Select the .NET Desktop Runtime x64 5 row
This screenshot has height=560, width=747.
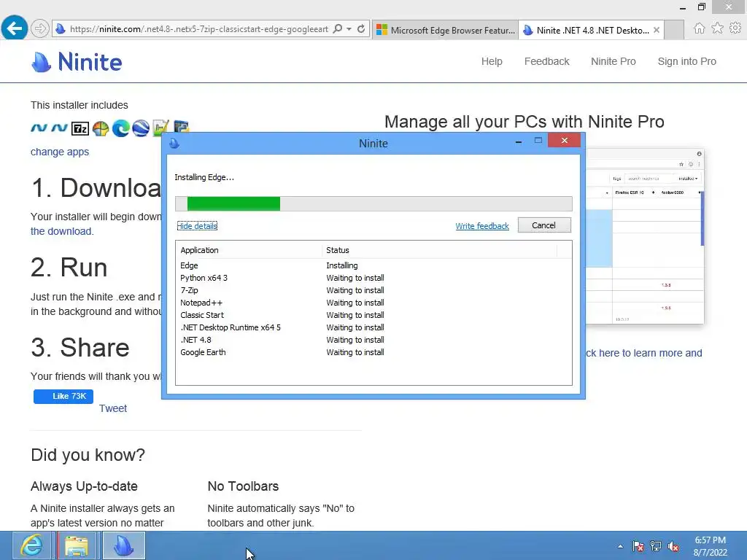tap(373, 327)
